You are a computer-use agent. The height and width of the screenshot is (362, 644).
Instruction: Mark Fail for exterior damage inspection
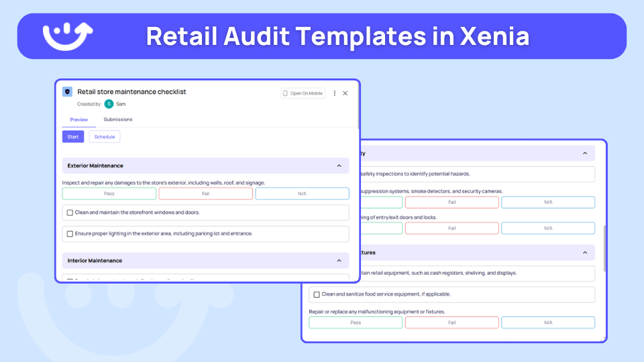tap(206, 194)
